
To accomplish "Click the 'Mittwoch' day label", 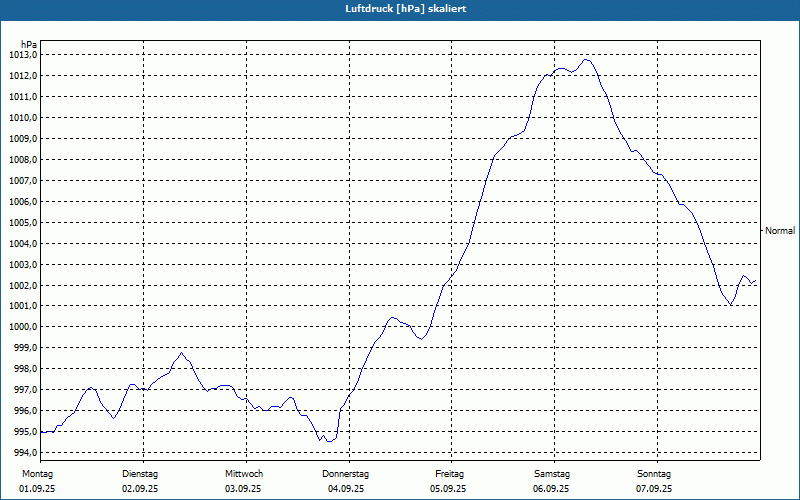I will [x=244, y=474].
